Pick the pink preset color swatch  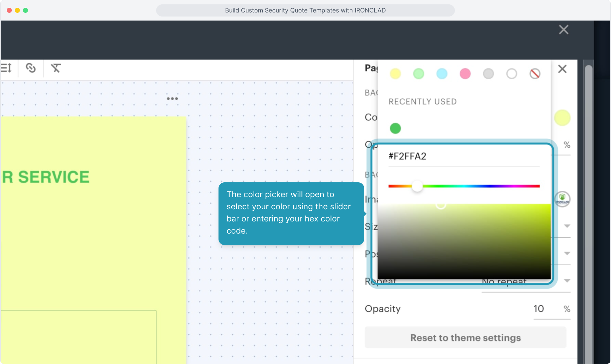465,74
